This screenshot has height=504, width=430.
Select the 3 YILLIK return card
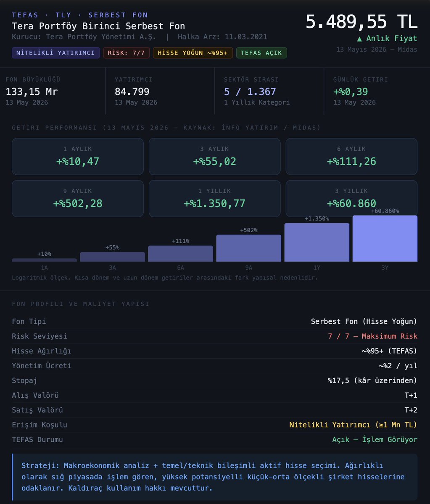click(x=351, y=199)
